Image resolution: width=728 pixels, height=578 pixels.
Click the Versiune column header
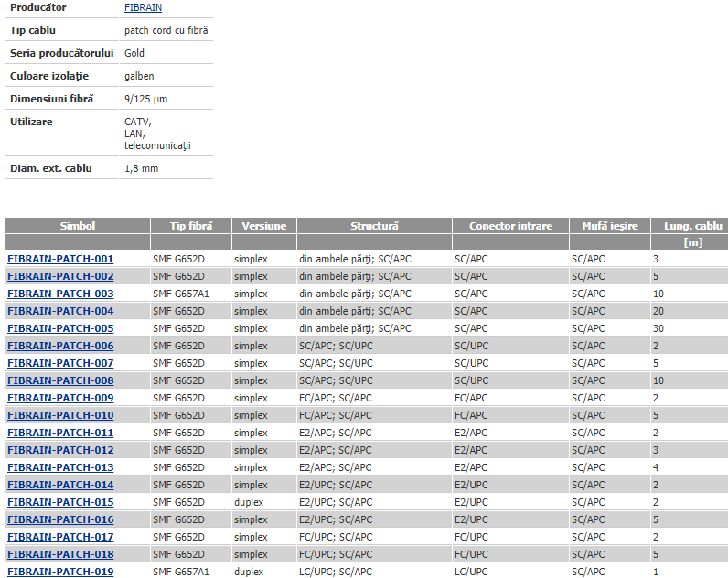(264, 226)
